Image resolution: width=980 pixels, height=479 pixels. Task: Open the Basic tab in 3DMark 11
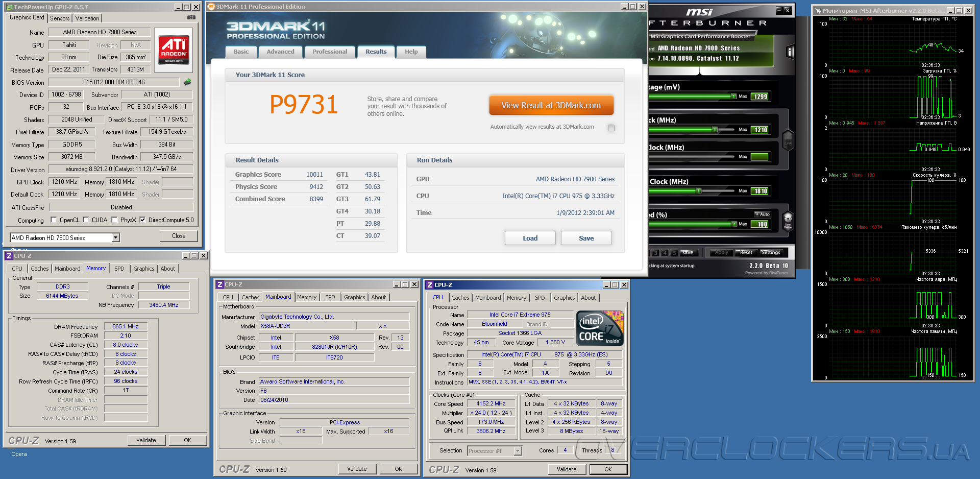coord(241,52)
